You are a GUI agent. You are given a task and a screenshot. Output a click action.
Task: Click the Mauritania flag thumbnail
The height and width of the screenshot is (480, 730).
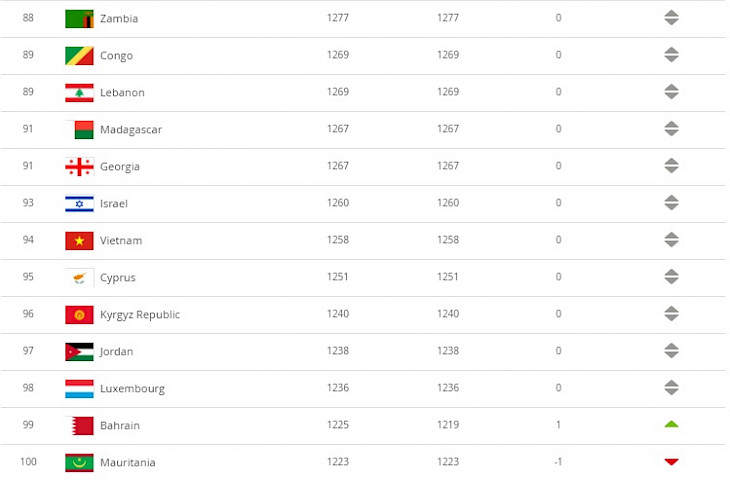79,462
